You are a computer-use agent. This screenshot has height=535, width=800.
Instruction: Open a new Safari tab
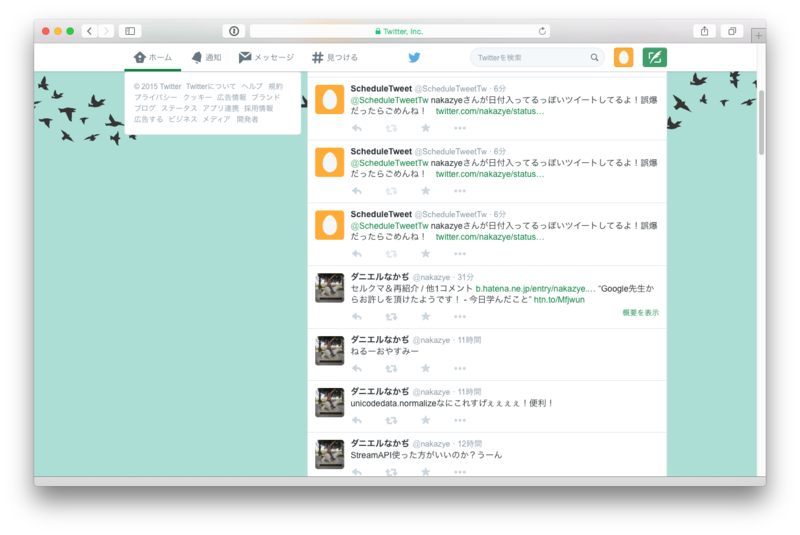pyautogui.click(x=758, y=35)
